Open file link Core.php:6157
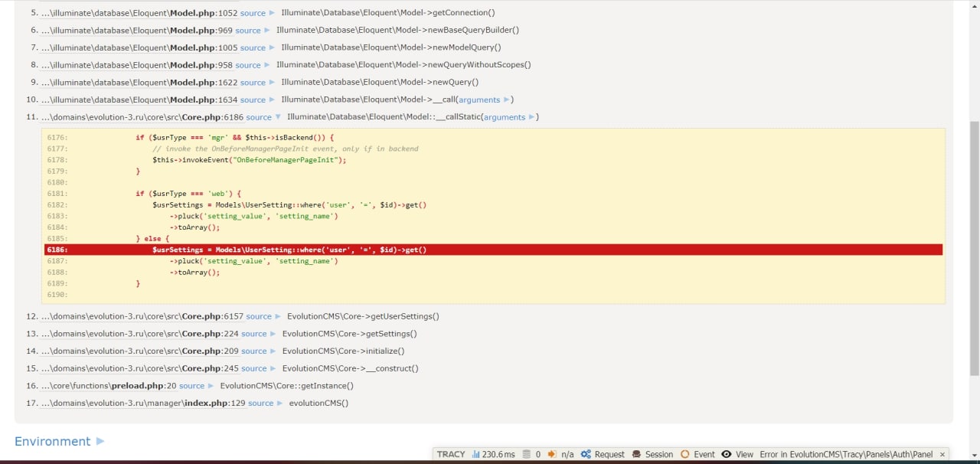 coord(142,316)
